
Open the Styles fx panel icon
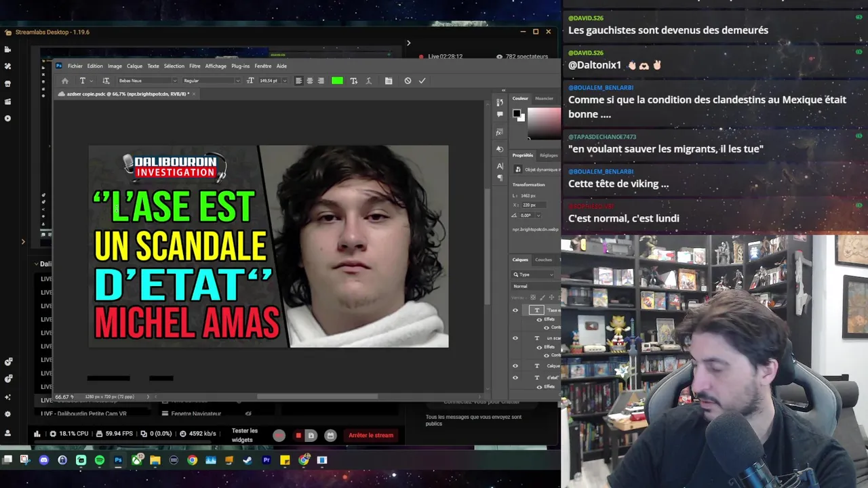pos(500,132)
